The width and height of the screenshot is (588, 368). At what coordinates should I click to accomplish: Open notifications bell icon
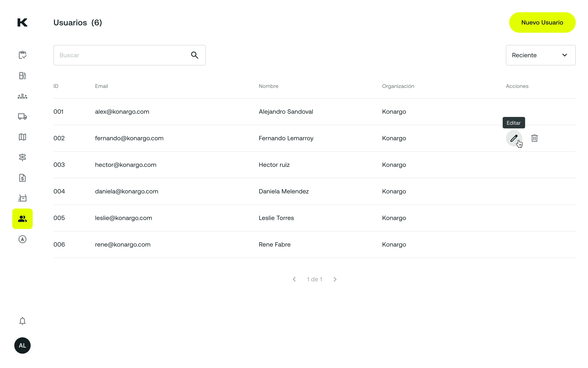[x=22, y=321]
